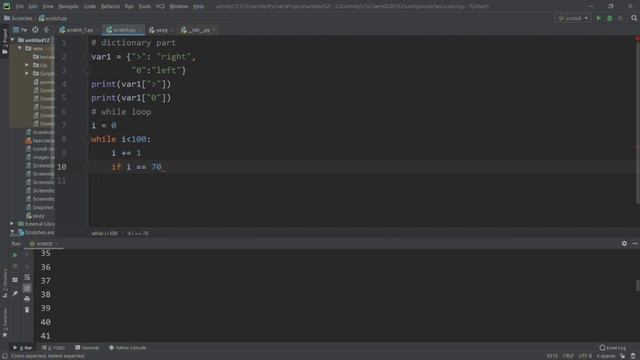Open the Code menu
The image size is (640, 360).
coord(90,7)
